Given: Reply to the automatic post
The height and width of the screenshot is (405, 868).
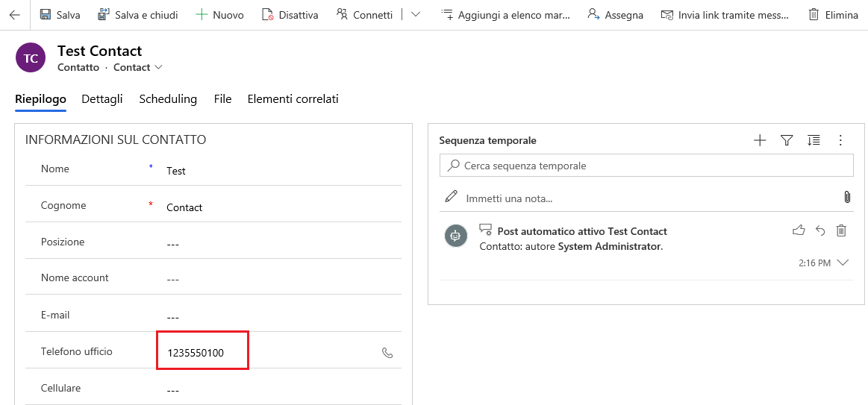Looking at the screenshot, I should click(x=820, y=230).
